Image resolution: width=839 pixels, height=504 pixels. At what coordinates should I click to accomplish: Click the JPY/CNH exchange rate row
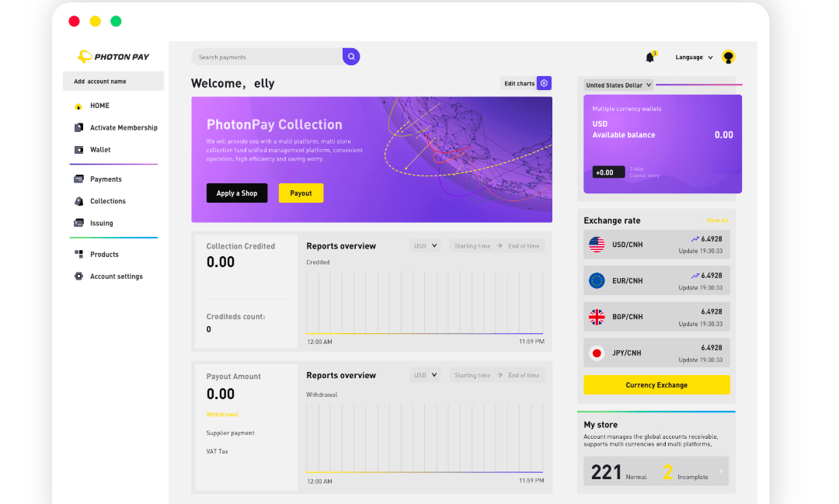point(656,353)
